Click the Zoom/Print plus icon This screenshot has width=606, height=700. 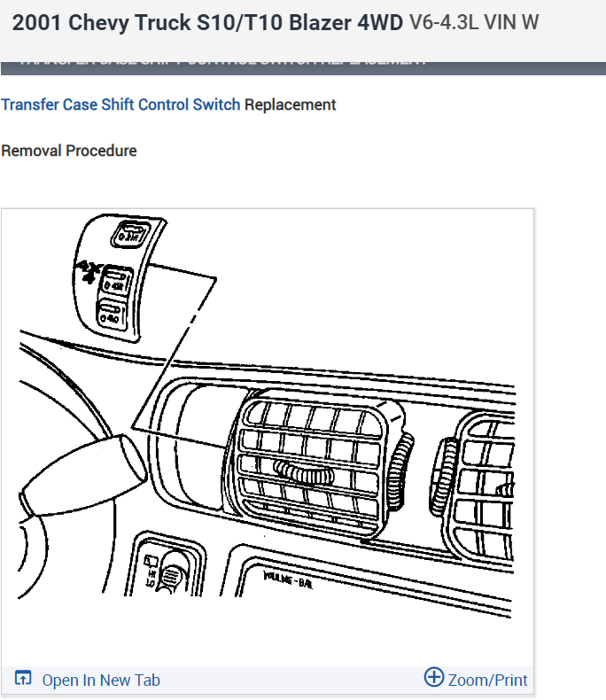434,677
